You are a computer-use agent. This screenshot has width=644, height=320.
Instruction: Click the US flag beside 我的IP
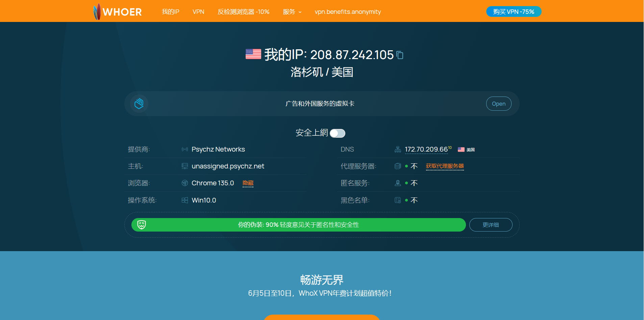[253, 54]
